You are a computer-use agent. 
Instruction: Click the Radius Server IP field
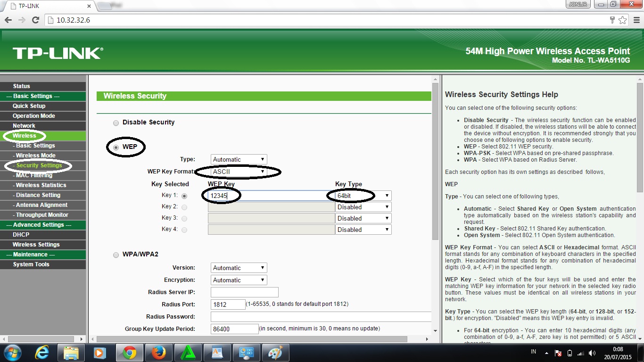coord(245,292)
